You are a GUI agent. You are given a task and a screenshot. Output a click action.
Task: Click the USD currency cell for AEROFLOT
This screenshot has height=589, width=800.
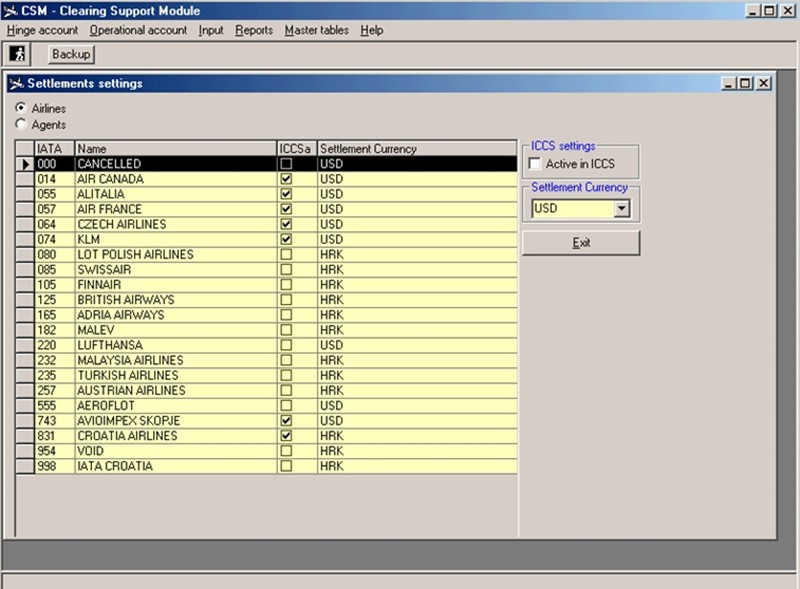click(417, 405)
